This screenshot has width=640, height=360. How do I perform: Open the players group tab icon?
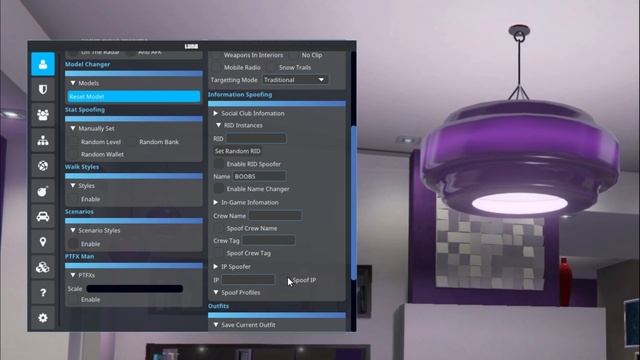click(x=43, y=115)
